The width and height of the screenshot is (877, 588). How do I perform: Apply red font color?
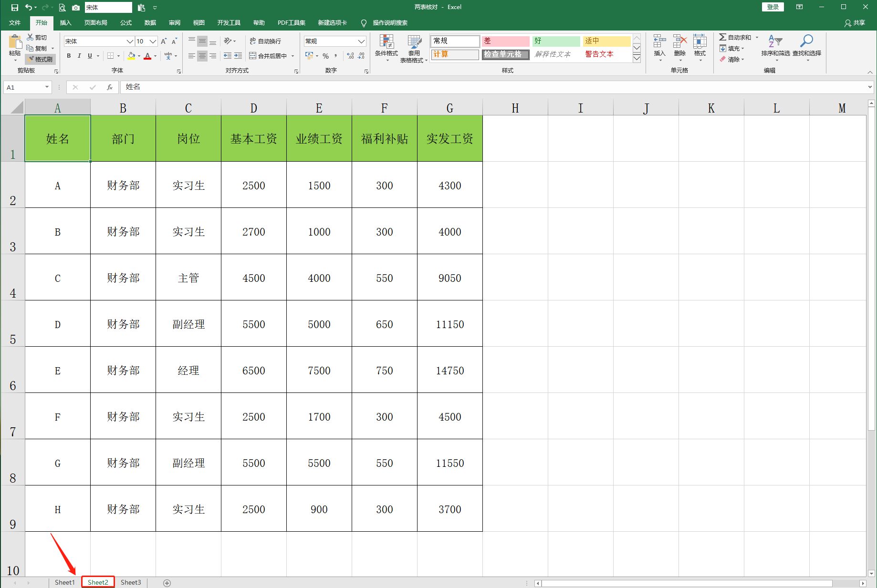coord(147,56)
